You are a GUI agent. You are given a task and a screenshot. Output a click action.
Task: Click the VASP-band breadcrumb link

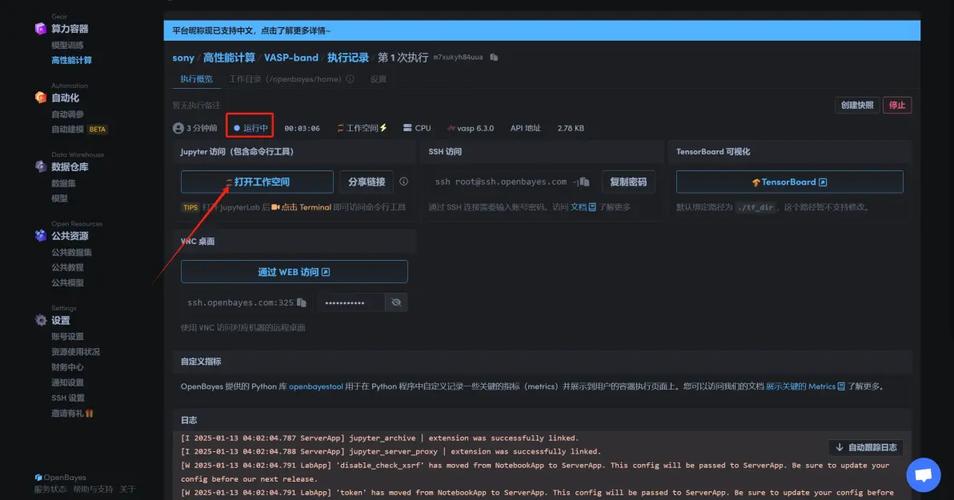tap(291, 58)
